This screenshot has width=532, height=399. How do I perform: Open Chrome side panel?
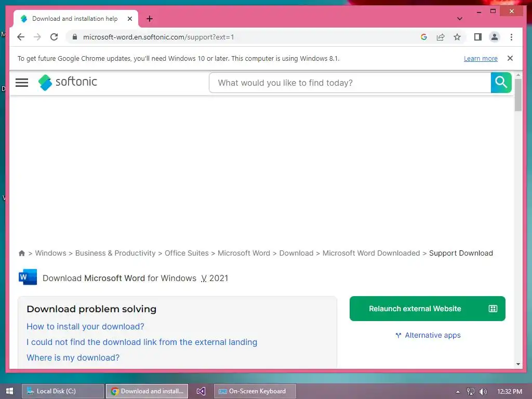(x=478, y=37)
